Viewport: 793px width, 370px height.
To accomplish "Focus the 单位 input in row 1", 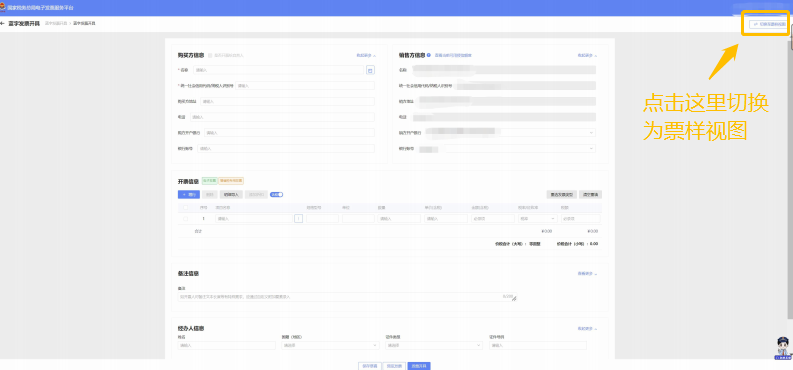I will [358, 218].
